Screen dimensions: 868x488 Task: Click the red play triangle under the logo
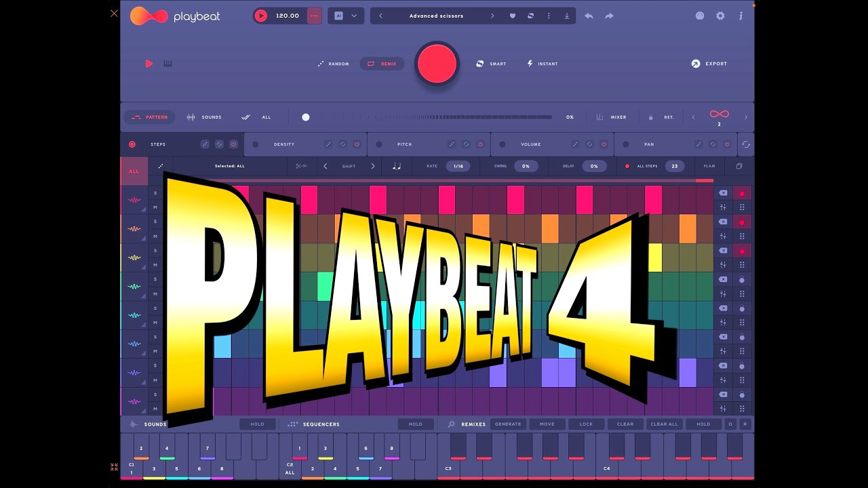click(x=149, y=64)
